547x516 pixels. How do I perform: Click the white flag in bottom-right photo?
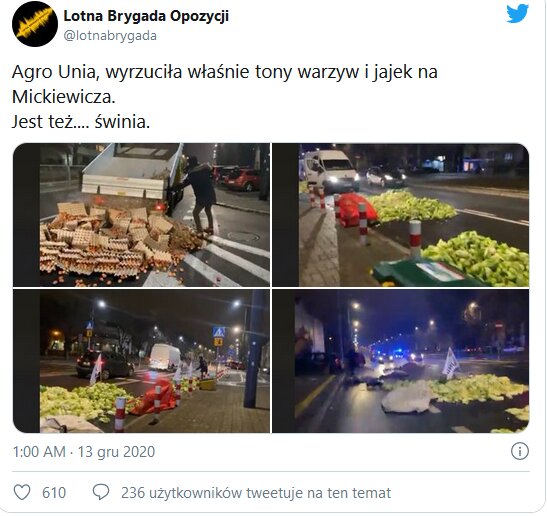451,364
